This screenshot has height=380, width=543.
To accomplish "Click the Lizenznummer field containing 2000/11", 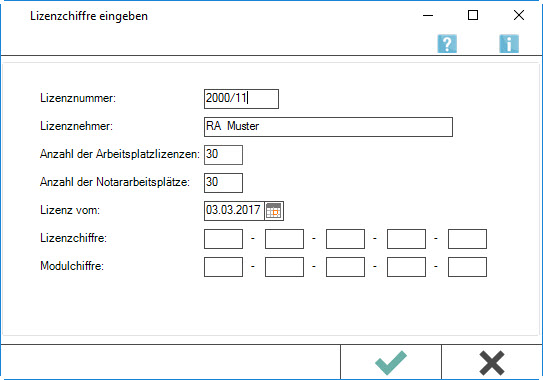I will [x=241, y=99].
